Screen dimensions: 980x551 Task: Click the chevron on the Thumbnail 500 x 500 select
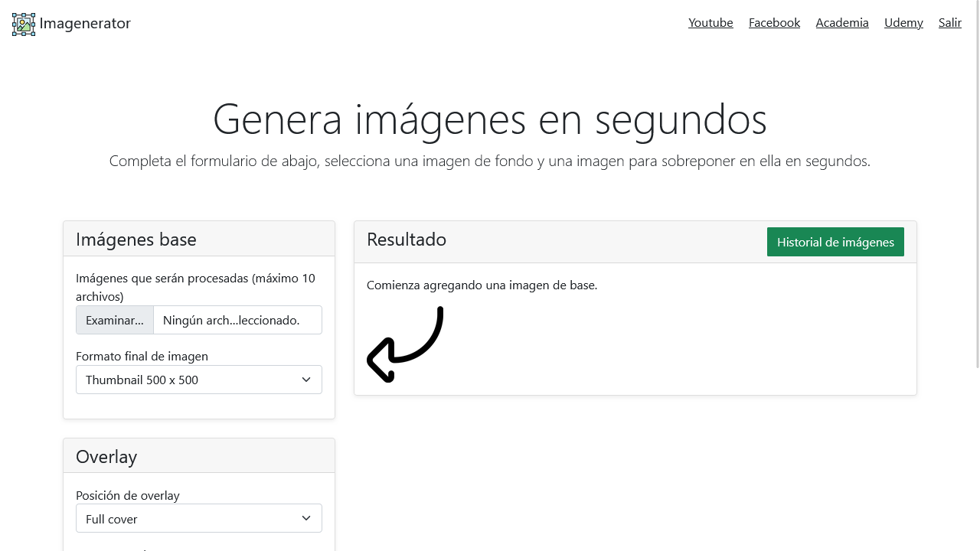(306, 380)
